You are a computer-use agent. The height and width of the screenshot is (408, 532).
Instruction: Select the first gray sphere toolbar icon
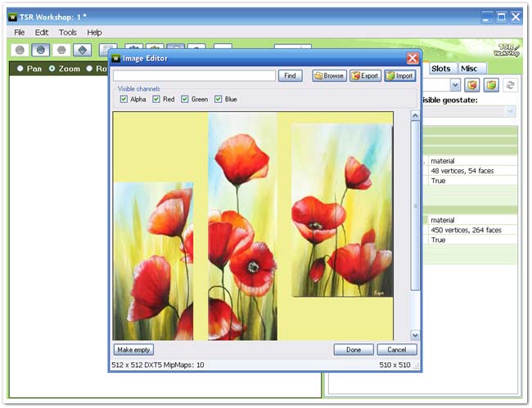point(20,51)
